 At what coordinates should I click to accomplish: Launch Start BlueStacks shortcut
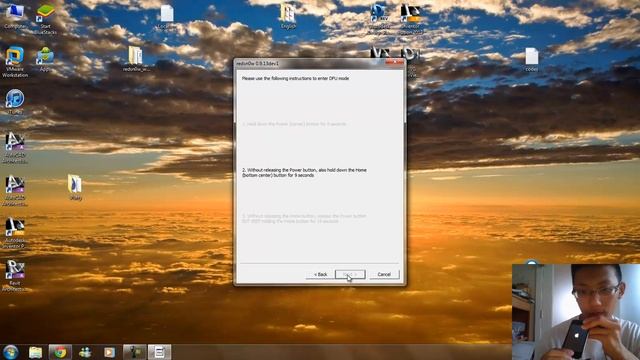coord(45,18)
